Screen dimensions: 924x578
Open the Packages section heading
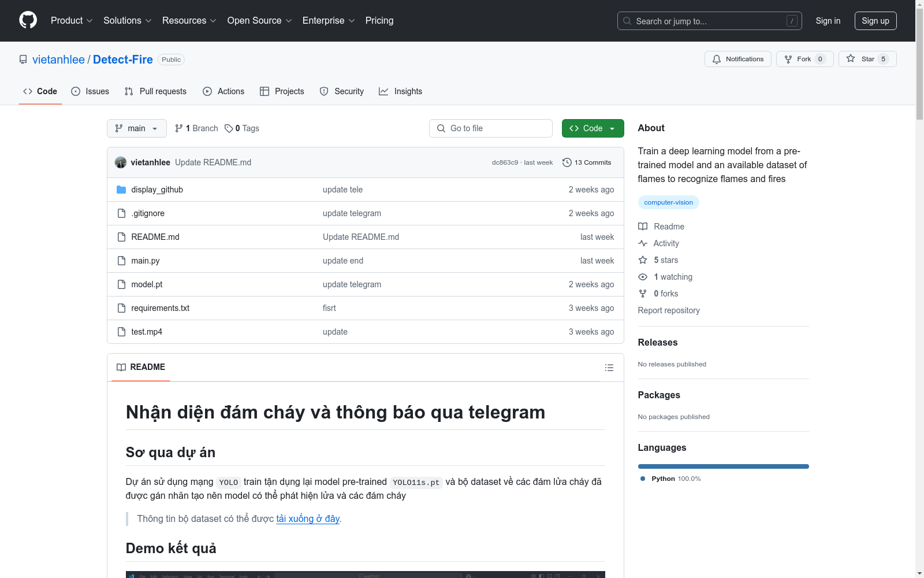[659, 395]
